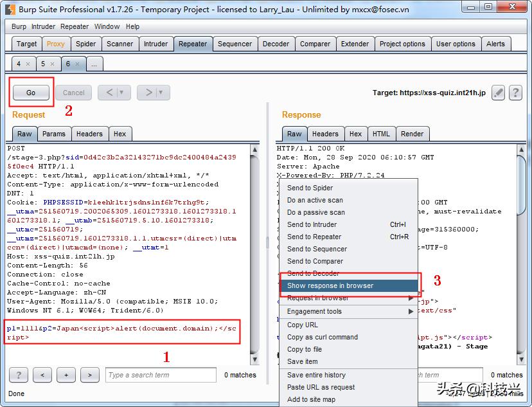Open the Params tab in Request
Screen dimensions: 532x407
click(x=54, y=134)
